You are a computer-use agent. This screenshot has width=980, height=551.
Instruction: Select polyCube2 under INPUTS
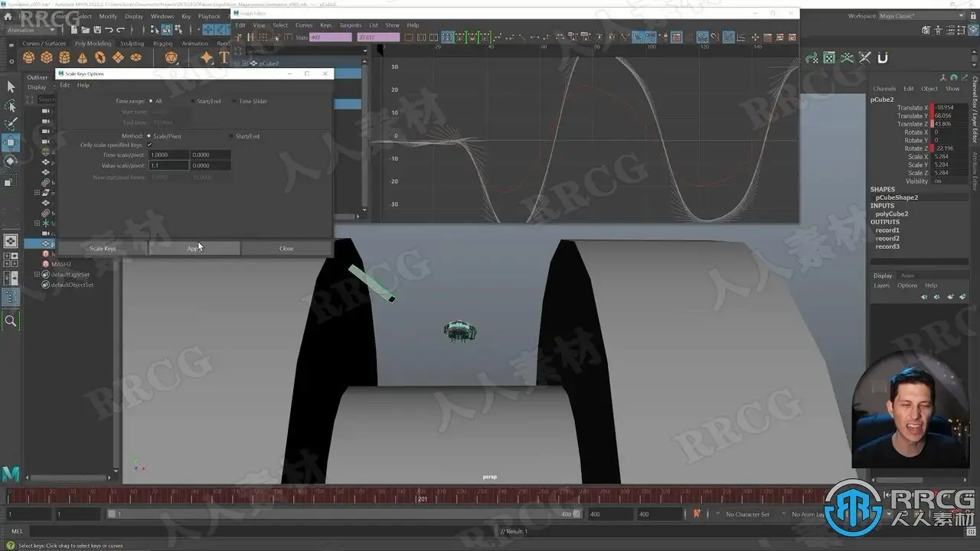click(892, 214)
